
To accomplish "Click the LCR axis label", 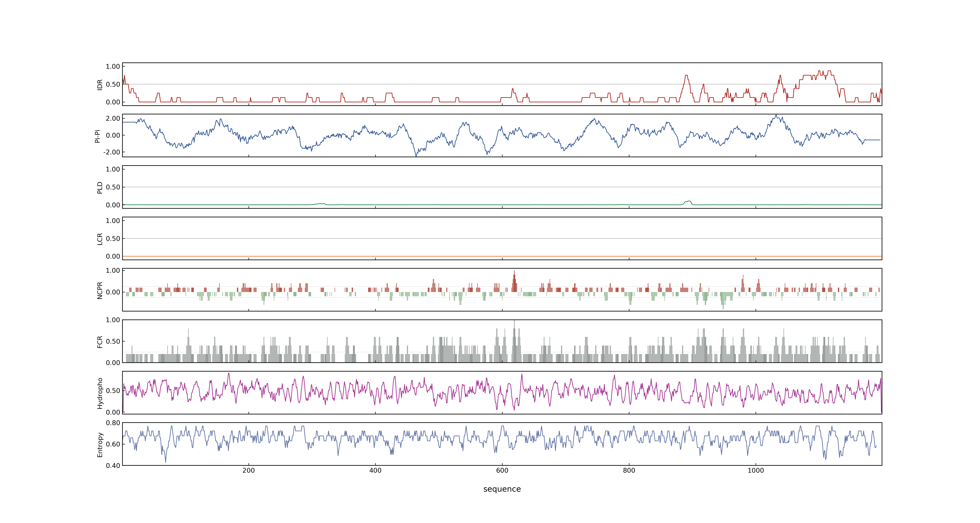I will click(x=100, y=239).
